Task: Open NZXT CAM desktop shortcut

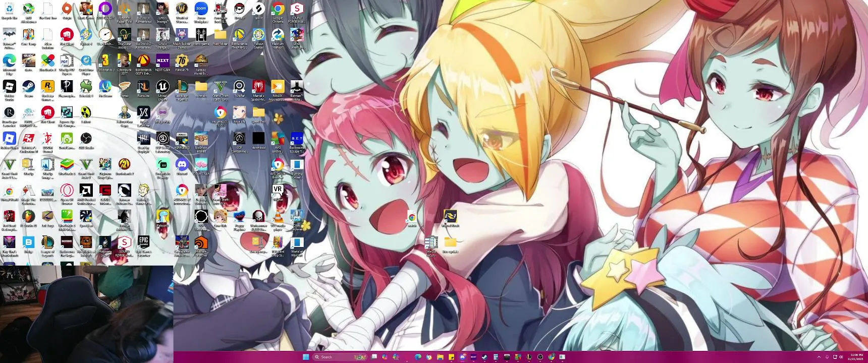Action: 162,63
